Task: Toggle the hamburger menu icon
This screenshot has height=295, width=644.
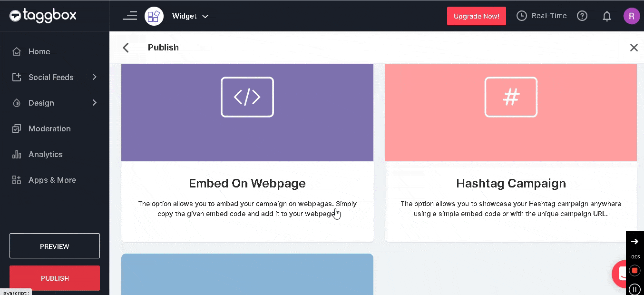Action: coord(130,16)
